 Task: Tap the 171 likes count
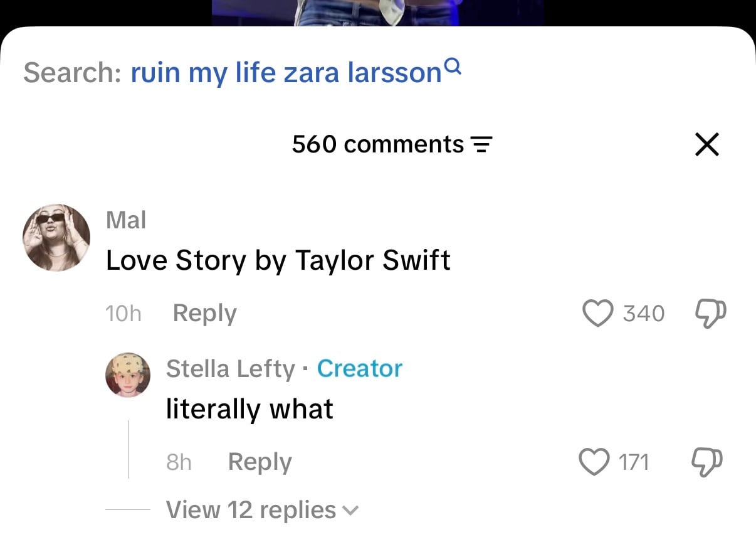pos(634,462)
